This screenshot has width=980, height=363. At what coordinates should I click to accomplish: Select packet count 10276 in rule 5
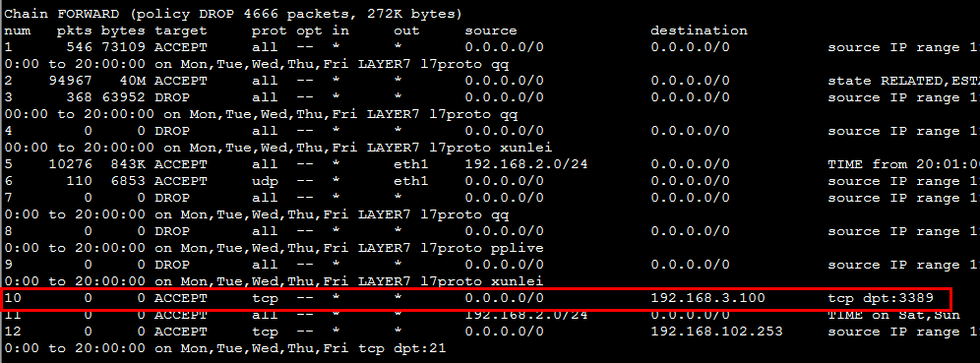[70, 164]
